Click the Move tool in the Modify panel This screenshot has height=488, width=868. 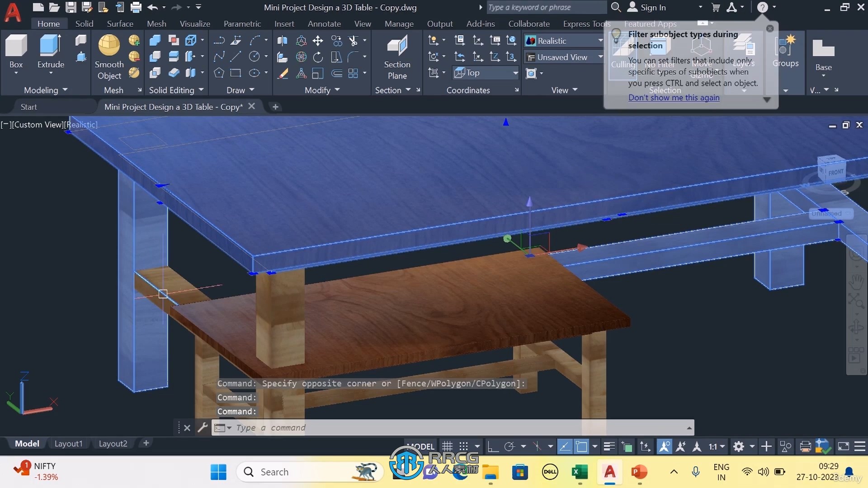(318, 40)
